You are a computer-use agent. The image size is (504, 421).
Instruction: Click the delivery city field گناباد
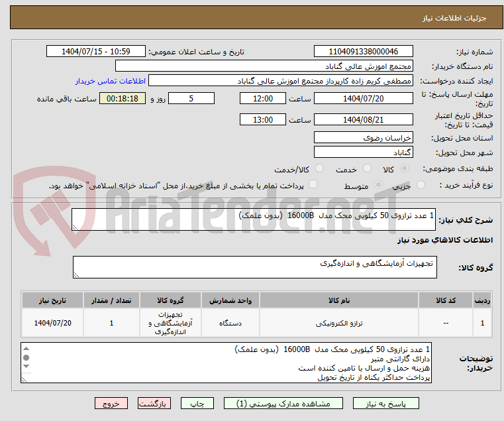tap(363, 152)
